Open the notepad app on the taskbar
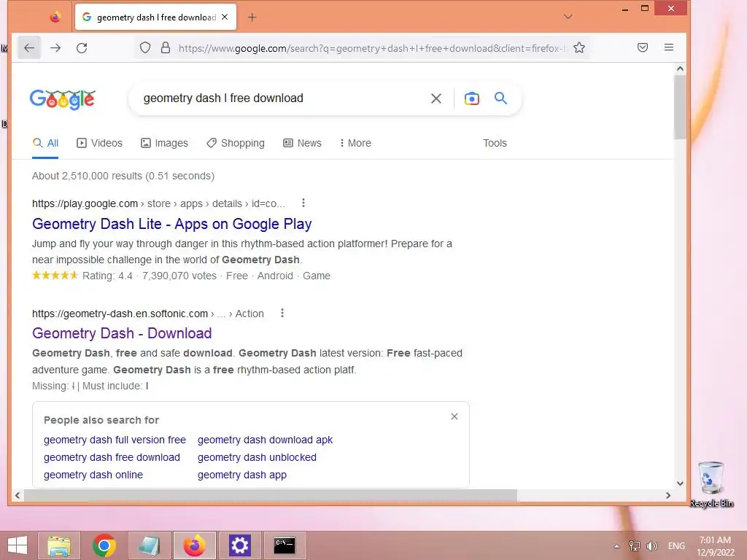 click(149, 545)
